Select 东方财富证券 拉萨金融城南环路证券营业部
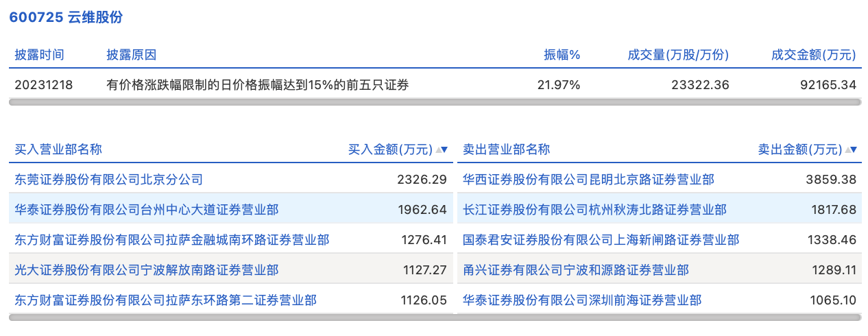The height and width of the screenshot is (336, 868). click(171, 240)
